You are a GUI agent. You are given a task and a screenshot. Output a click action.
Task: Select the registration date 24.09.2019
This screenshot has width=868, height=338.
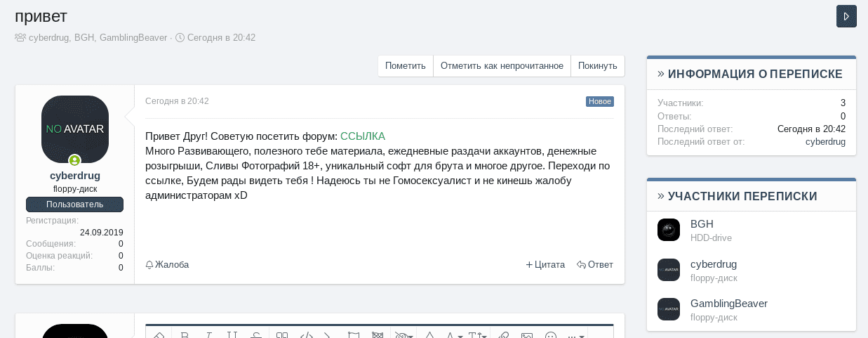click(102, 233)
